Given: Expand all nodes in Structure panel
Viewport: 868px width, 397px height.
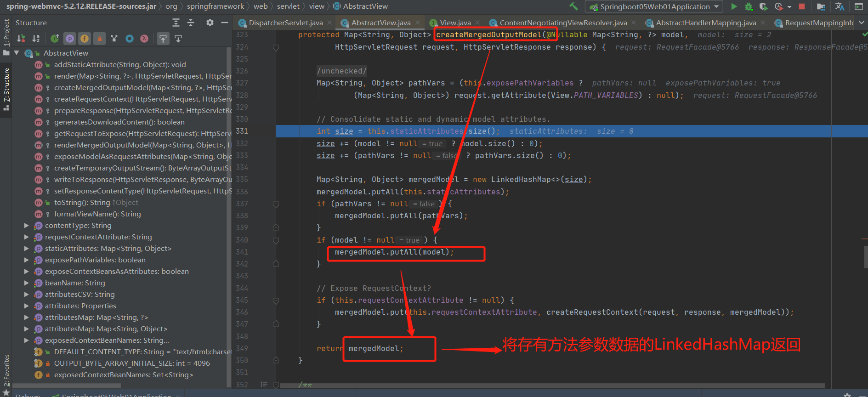Looking at the screenshot, I should [x=176, y=23].
